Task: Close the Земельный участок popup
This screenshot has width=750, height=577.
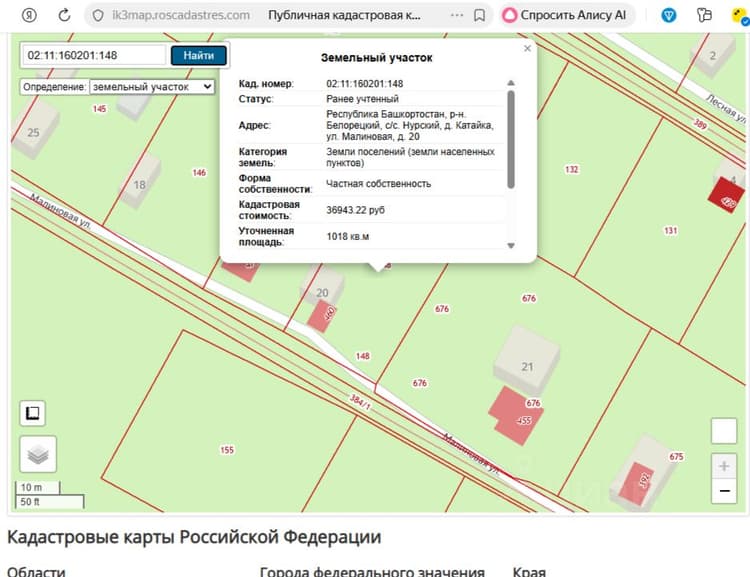Action: pos(527,48)
